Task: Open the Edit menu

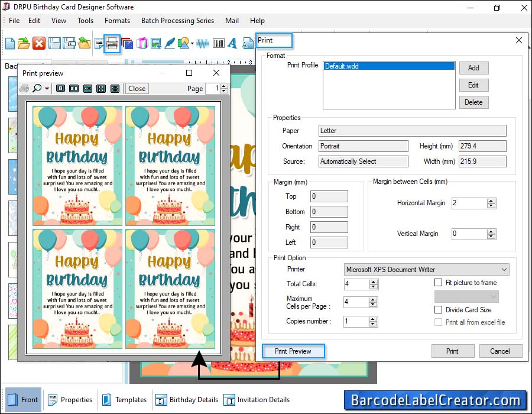Action: click(34, 20)
